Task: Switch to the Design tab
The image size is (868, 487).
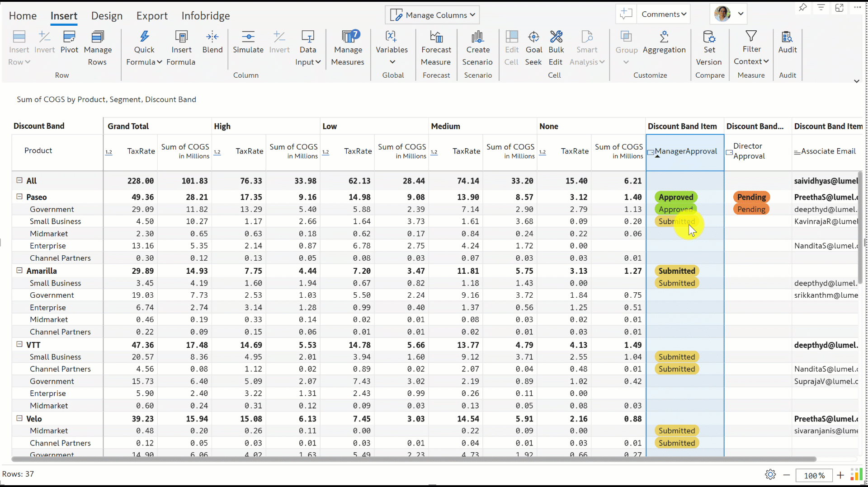Action: (107, 16)
